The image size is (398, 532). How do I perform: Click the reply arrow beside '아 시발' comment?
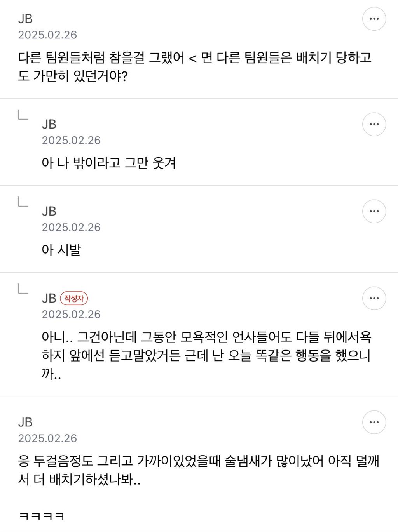click(x=23, y=202)
